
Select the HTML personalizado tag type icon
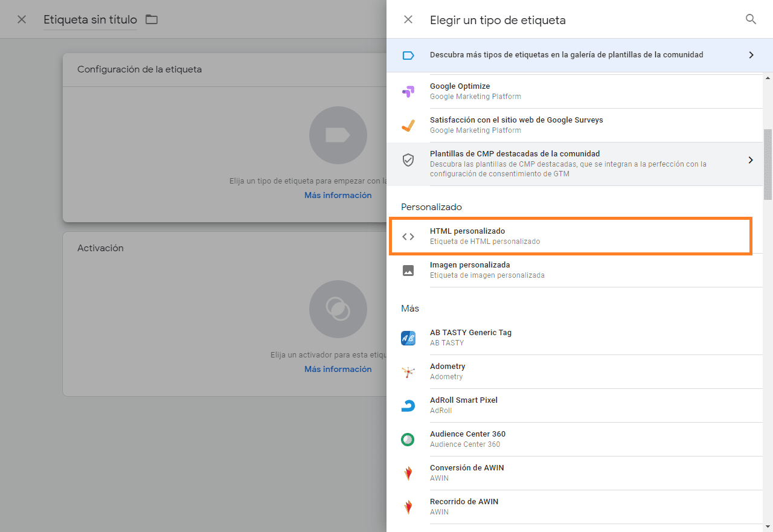(408, 236)
